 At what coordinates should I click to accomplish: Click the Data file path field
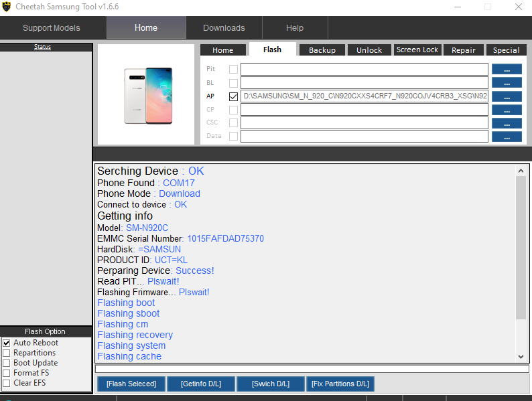(x=364, y=137)
